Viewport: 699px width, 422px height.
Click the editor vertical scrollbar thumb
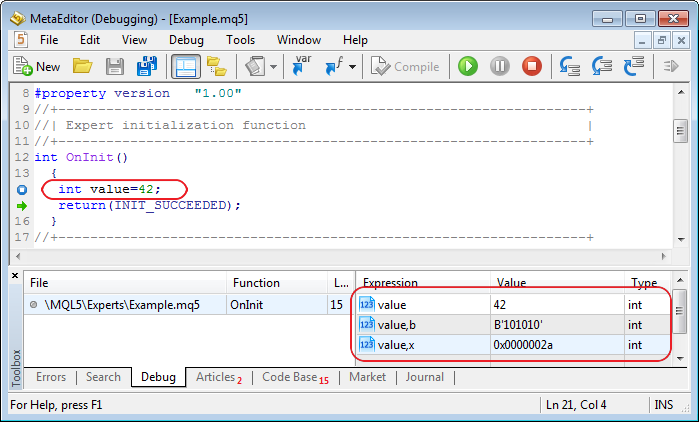(680, 131)
